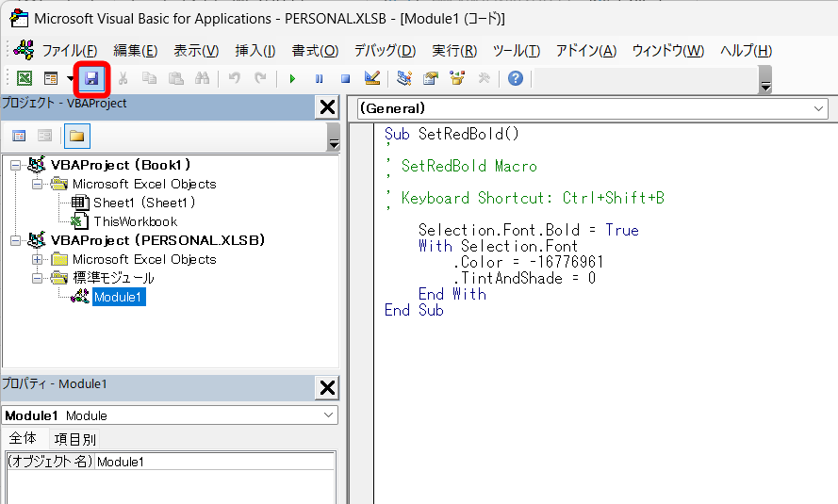Open the (General) object combo box

(592, 108)
